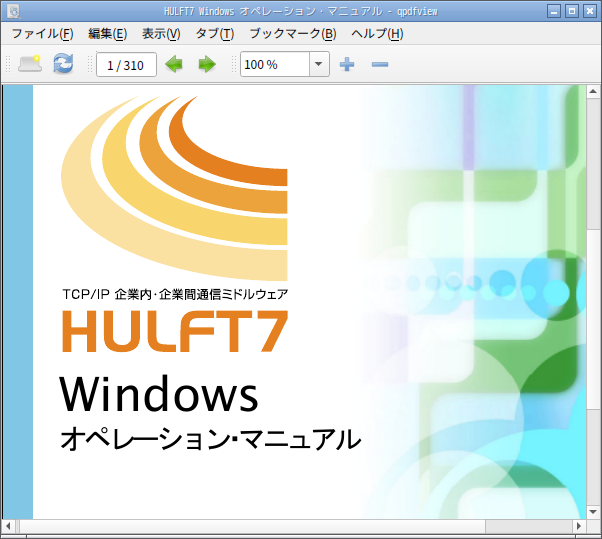Go to previous page with green left arrow
602x539 pixels.
(174, 64)
